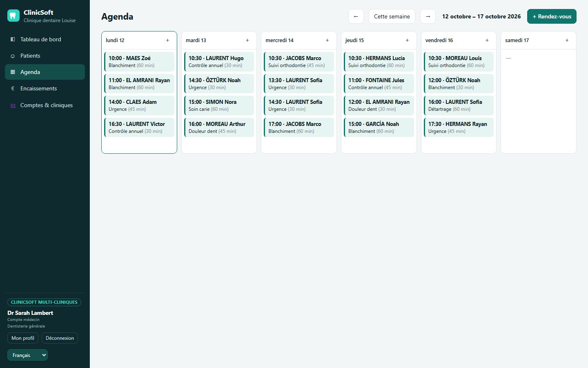Open the Encaissements section
Viewport: 588px width, 368px height.
click(x=45, y=88)
